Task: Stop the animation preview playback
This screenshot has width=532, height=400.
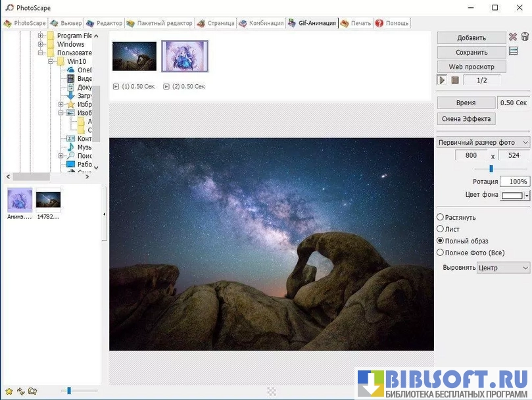Action: click(454, 80)
